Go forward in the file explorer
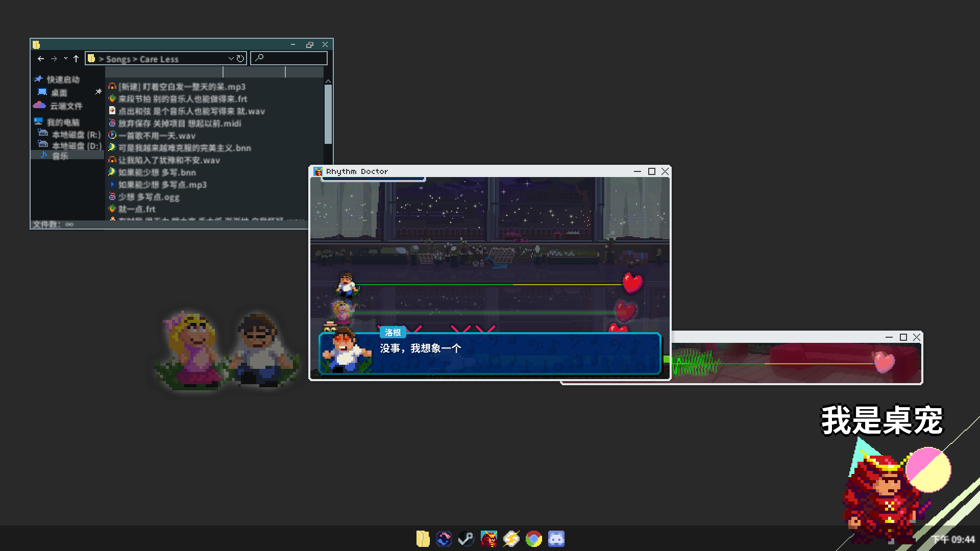Screen dimensions: 980x551 pyautogui.click(x=54, y=59)
